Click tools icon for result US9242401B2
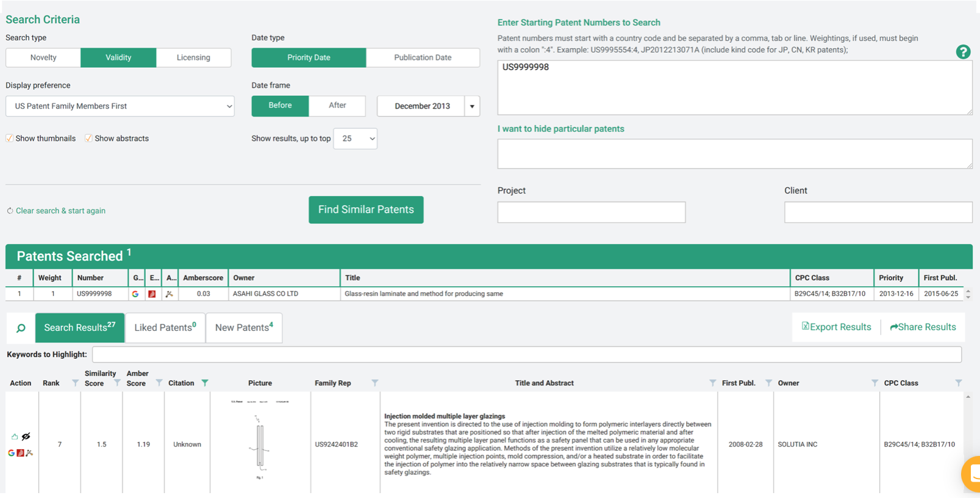 29,453
